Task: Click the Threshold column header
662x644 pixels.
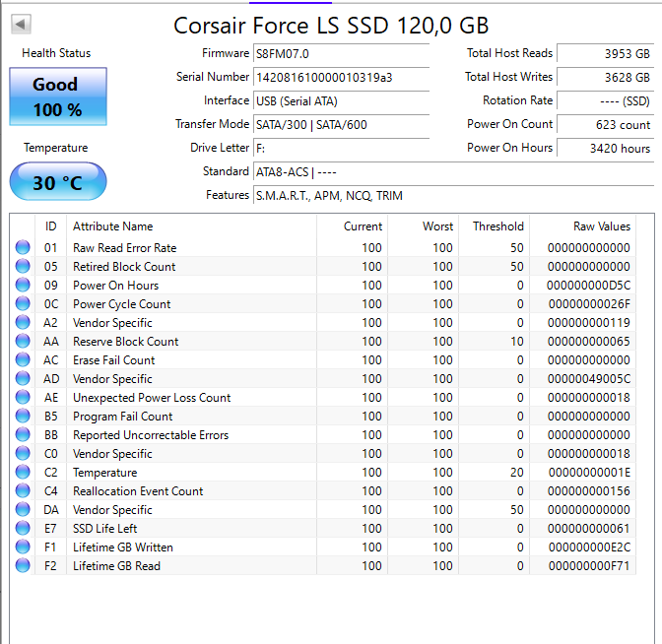Action: point(497,226)
